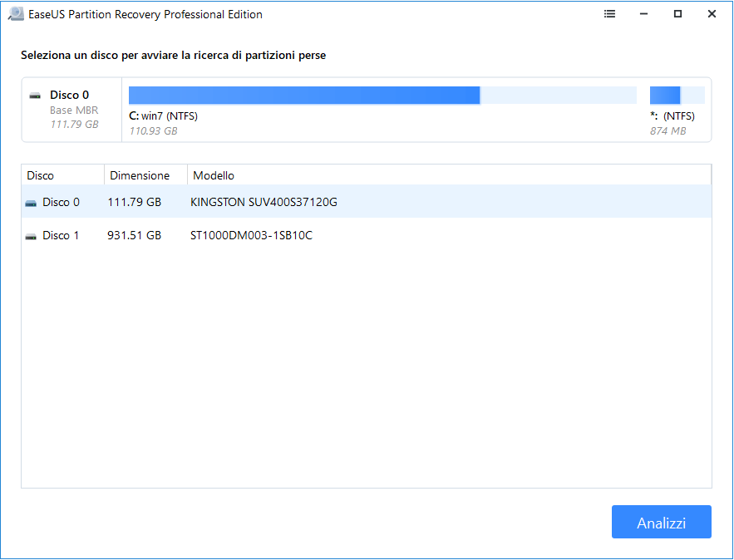The height and width of the screenshot is (560, 734).
Task: Select the C: win7 partition bar
Action: [382, 95]
